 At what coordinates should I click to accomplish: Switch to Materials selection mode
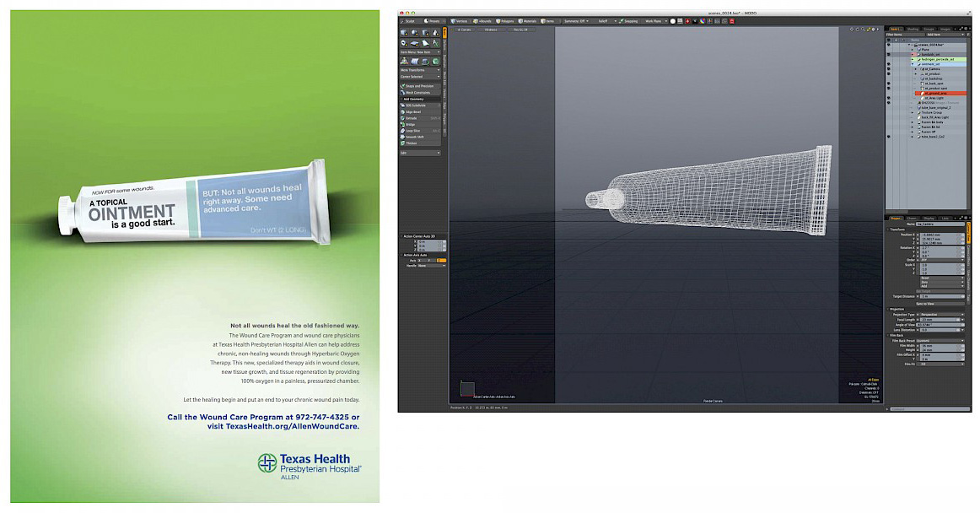click(527, 21)
